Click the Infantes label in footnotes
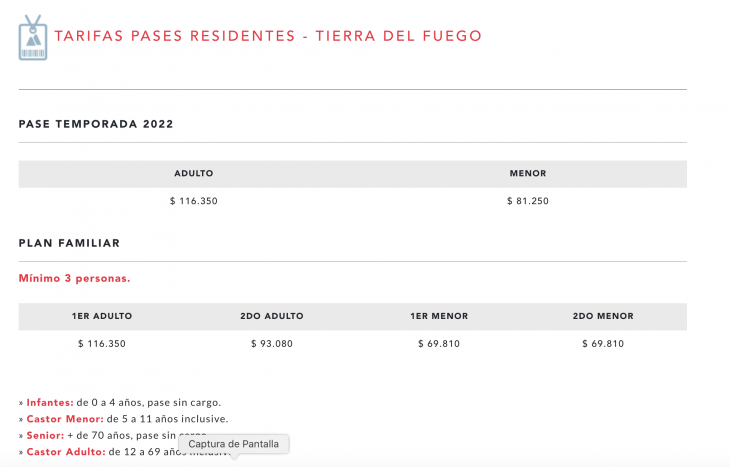 click(50, 402)
